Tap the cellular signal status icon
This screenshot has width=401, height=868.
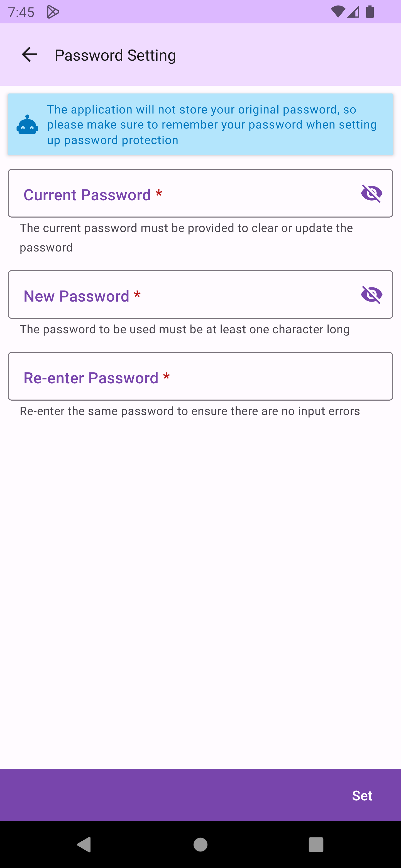[x=353, y=12]
